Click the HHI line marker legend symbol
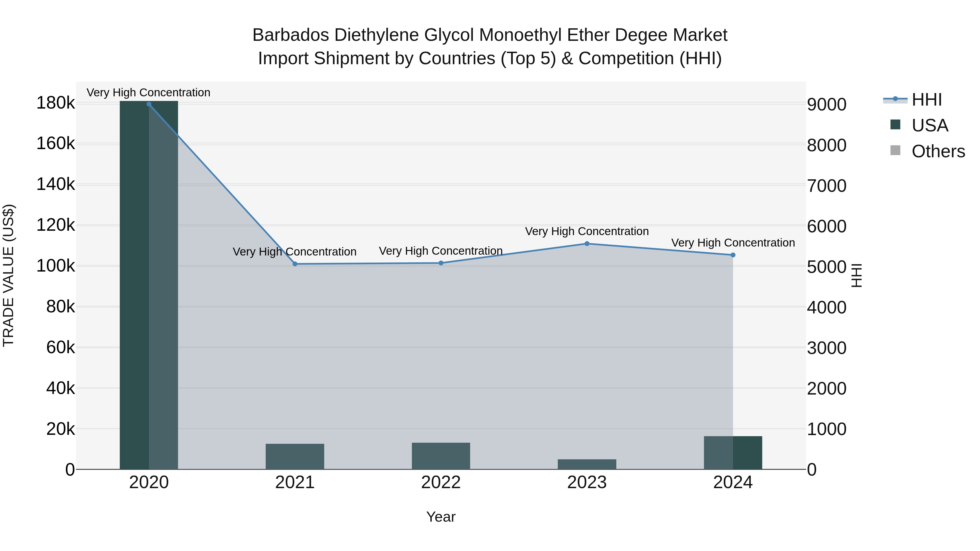980x551 pixels. (x=895, y=99)
